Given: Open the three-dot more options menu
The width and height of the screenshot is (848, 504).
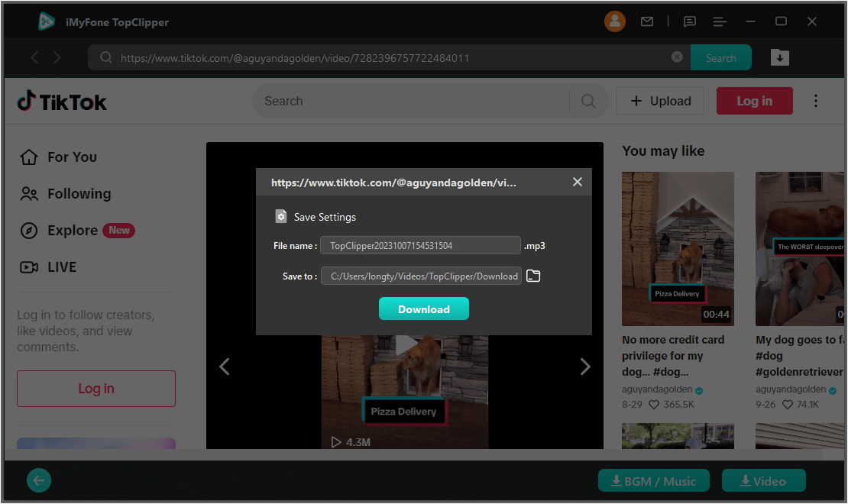Looking at the screenshot, I should click(816, 101).
